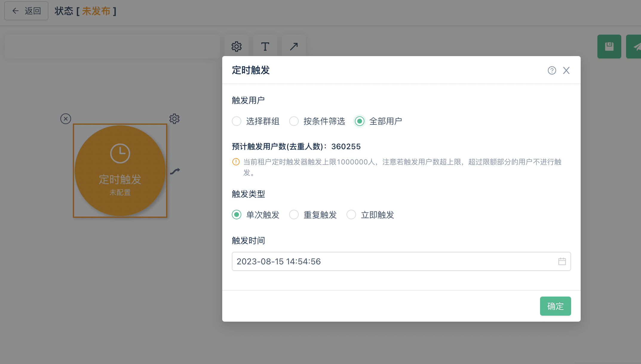641x364 pixels.
Task: Choose 重复触发 trigger type
Action: (313, 215)
